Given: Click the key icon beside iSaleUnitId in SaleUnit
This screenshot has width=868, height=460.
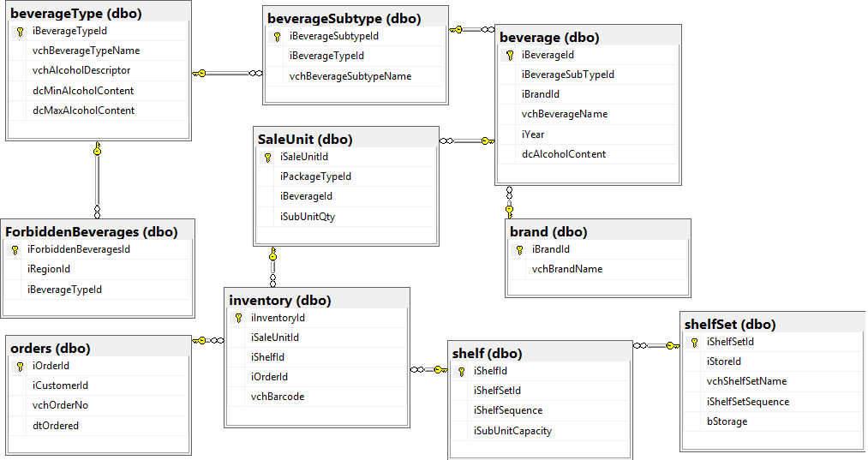Looking at the screenshot, I should click(x=267, y=157).
